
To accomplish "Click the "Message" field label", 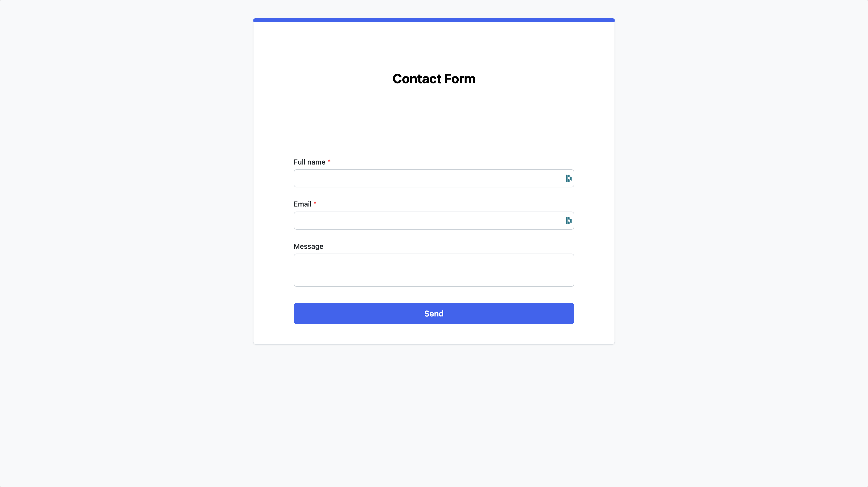I will coord(308,246).
